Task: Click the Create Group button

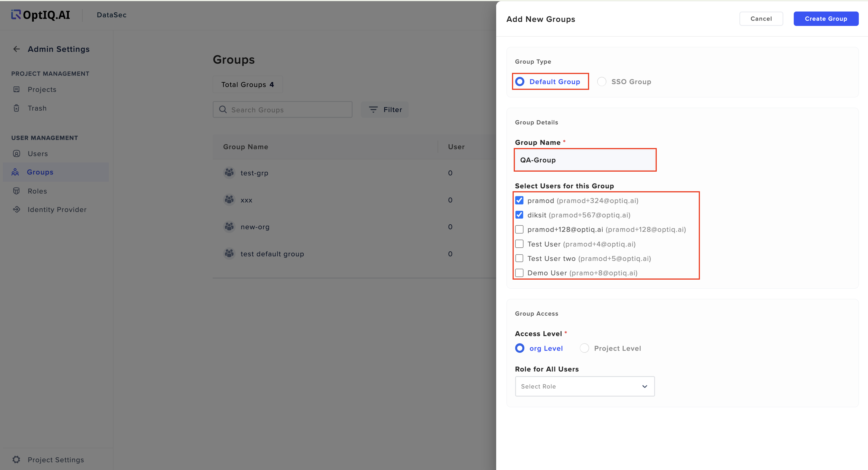Action: [x=826, y=19]
